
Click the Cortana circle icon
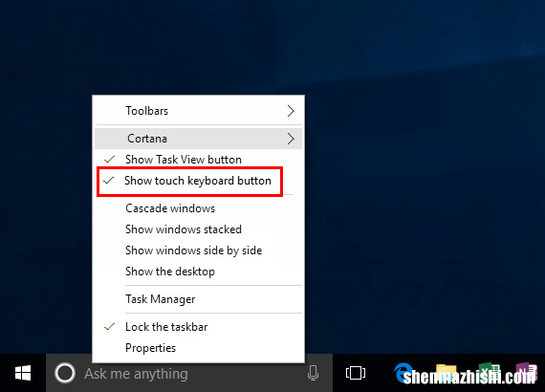[65, 373]
